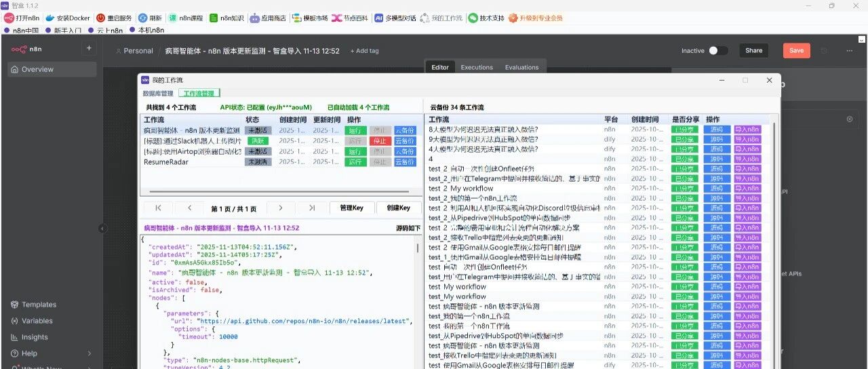This screenshot has height=369, width=868.
Task: Switch to the 工作流管理 tab
Action: pos(199,94)
